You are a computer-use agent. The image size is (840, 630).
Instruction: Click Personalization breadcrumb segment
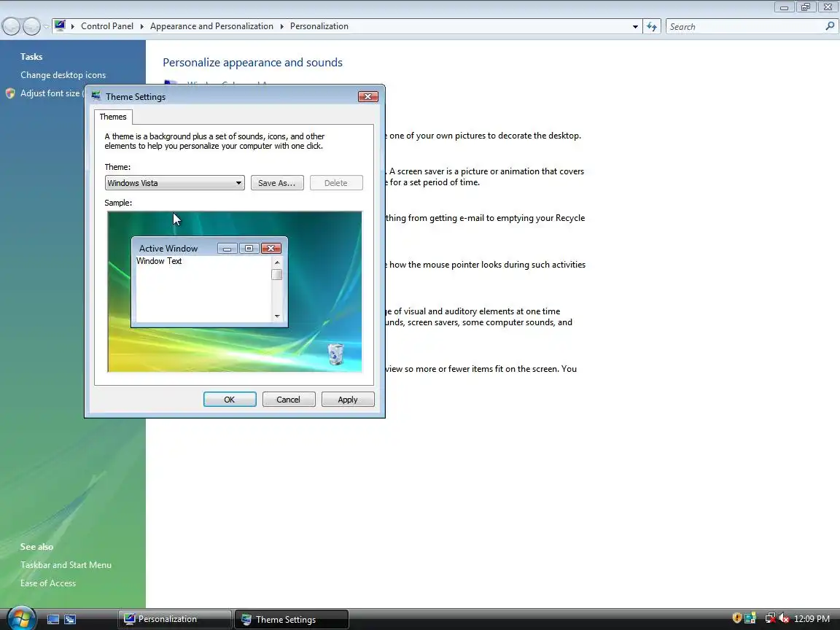click(x=319, y=26)
